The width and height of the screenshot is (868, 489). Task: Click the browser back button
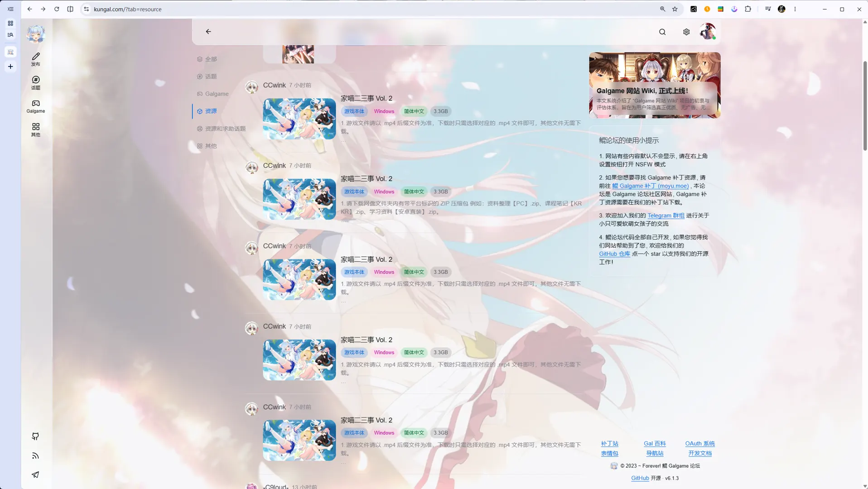(x=29, y=9)
